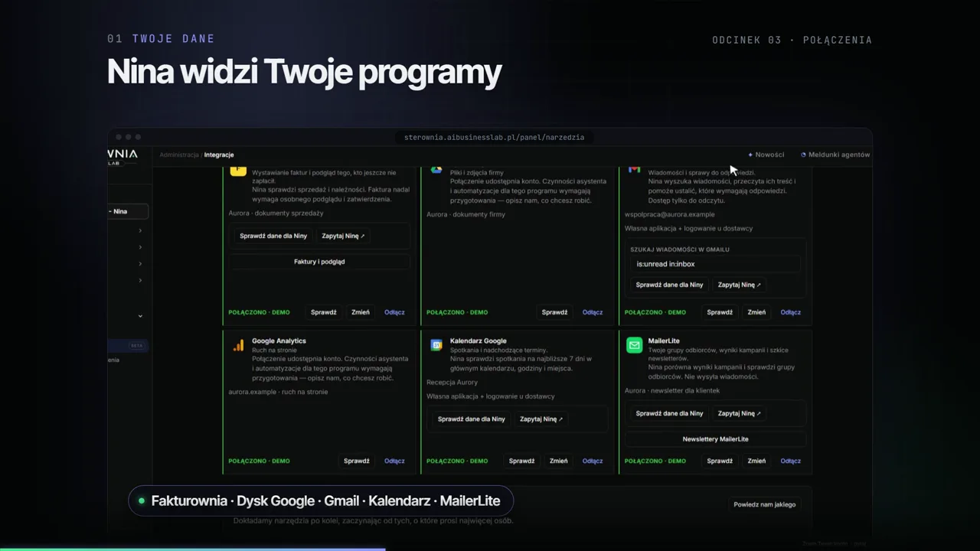Click the sparkle icon beside Nowości
The width and height of the screenshot is (980, 551).
point(750,155)
